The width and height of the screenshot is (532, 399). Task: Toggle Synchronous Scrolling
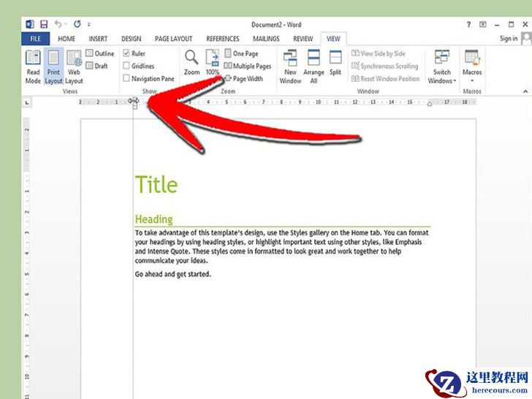pyautogui.click(x=385, y=66)
